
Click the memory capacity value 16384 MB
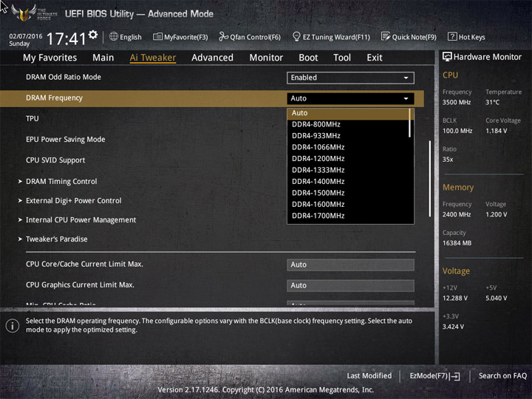[457, 243]
